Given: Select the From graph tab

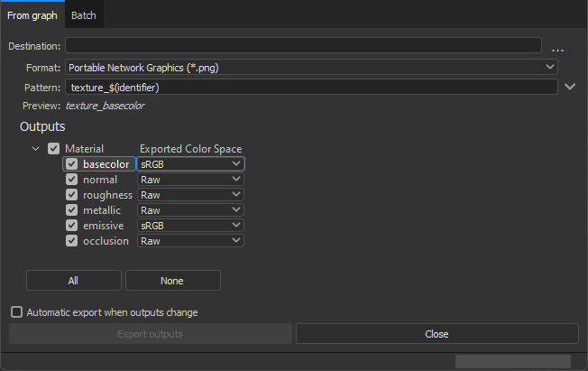Looking at the screenshot, I should point(32,15).
